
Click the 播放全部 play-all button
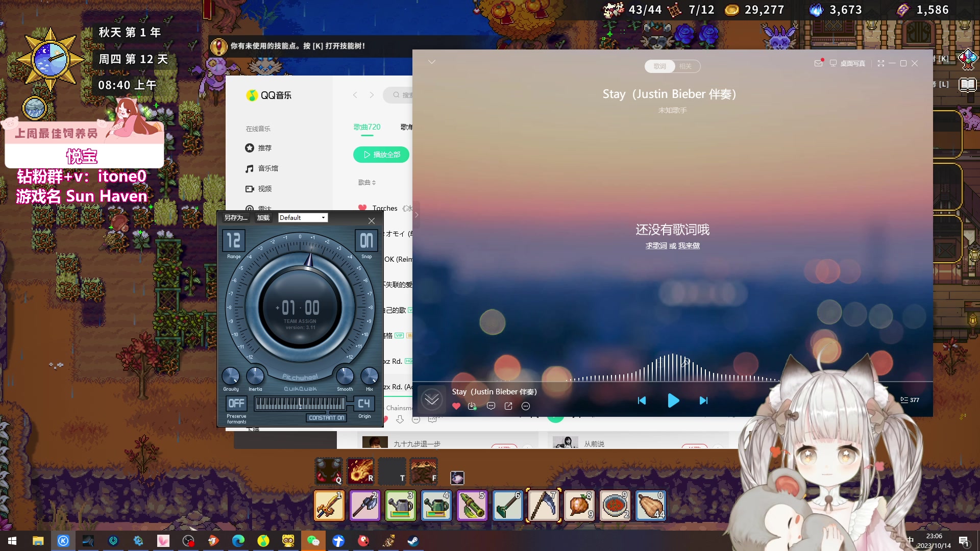381,155
